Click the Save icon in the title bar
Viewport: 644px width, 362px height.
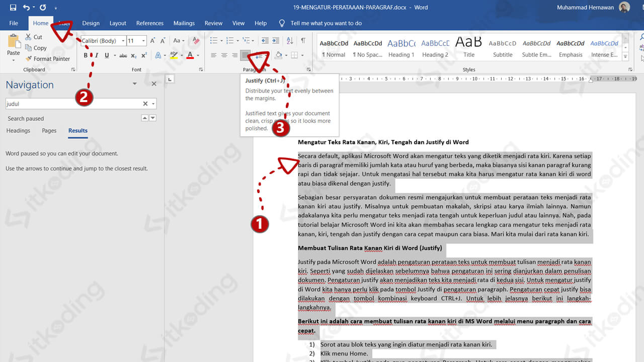tap(13, 8)
